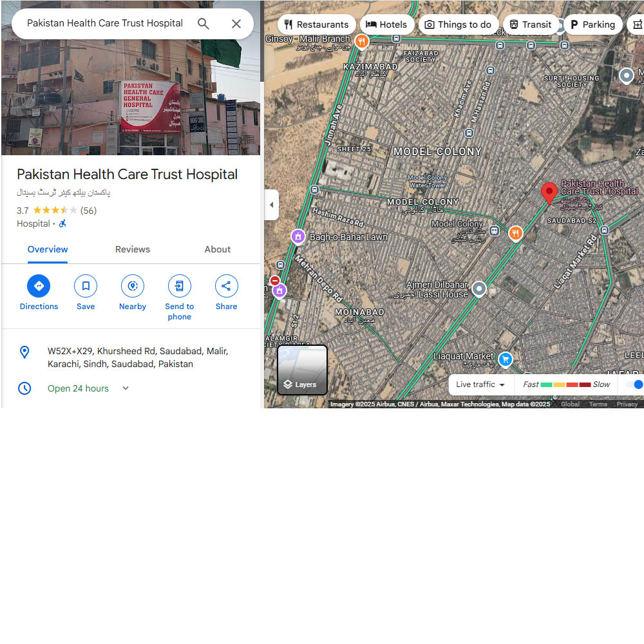Viewport: 644px width, 644px height.
Task: Expand the Open 24 hours chevron
Action: click(x=126, y=388)
